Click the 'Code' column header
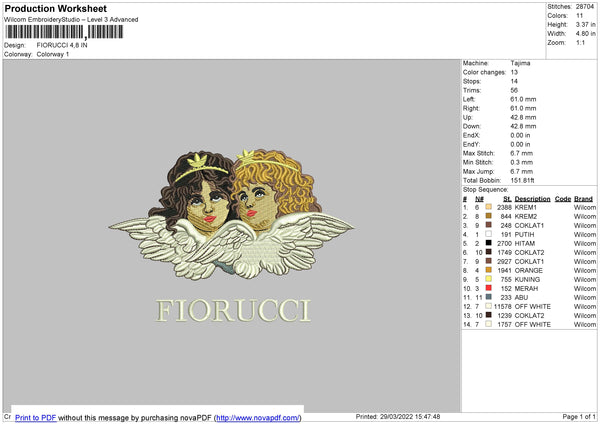Viewport: 600px width, 424px height. pos(562,199)
